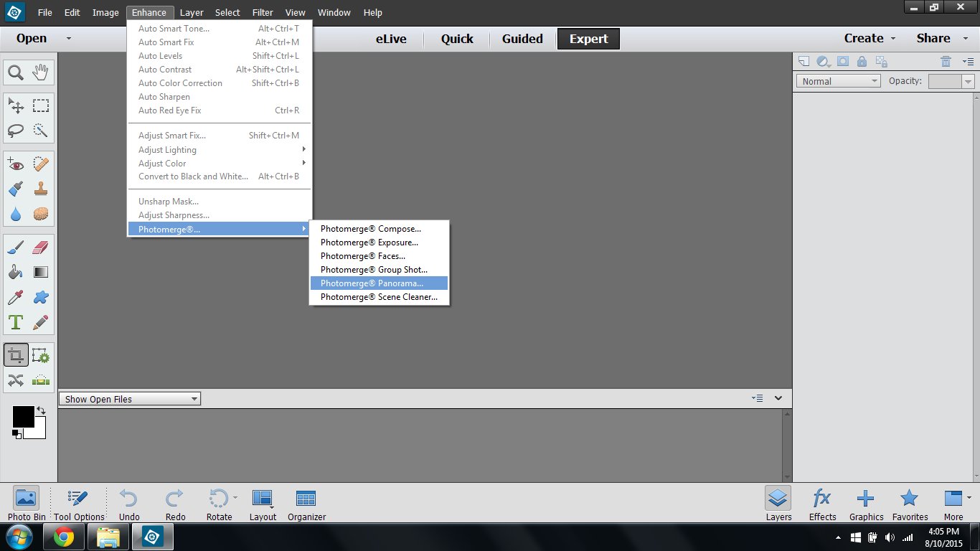Select Photomerge Group Shot

tap(379, 270)
